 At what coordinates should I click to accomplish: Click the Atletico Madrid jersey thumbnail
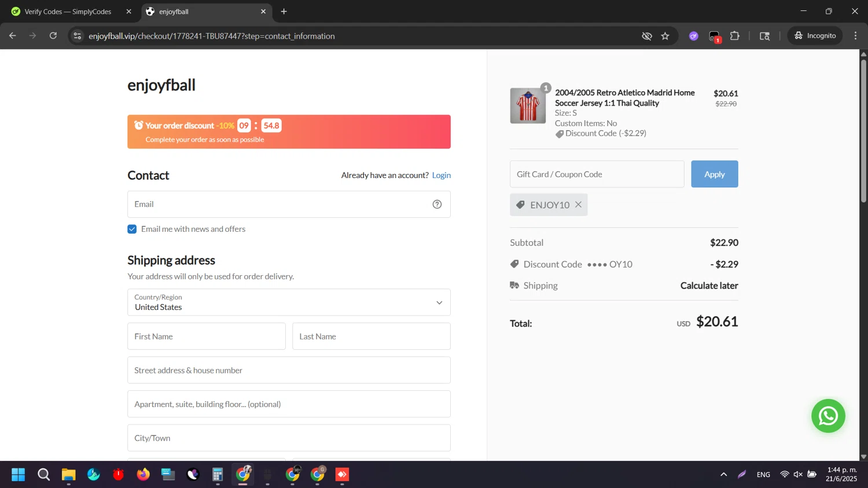pos(528,106)
